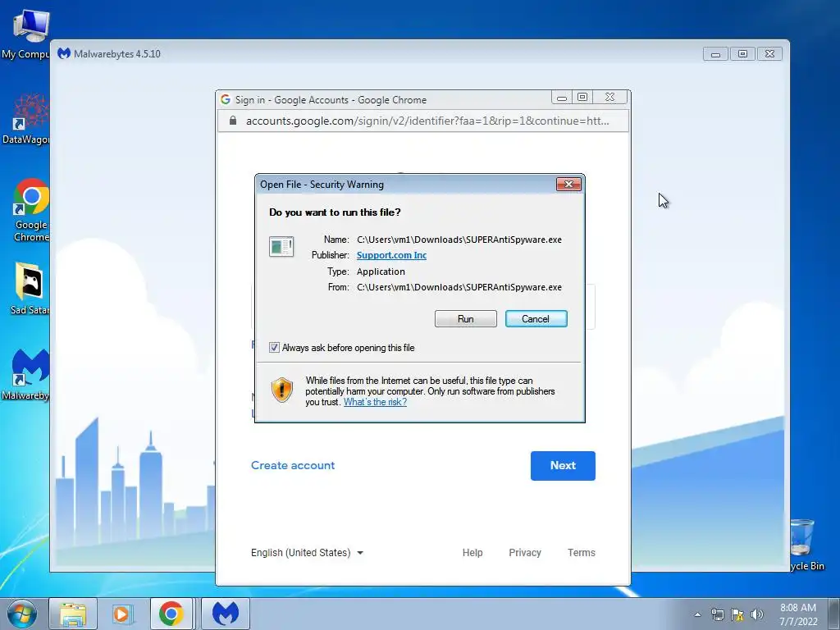Show hidden system tray icons
The height and width of the screenshot is (630, 840).
697,614
